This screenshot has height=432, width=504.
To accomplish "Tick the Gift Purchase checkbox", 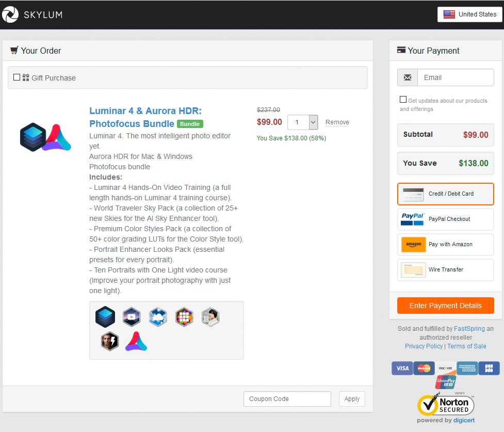I will [17, 77].
